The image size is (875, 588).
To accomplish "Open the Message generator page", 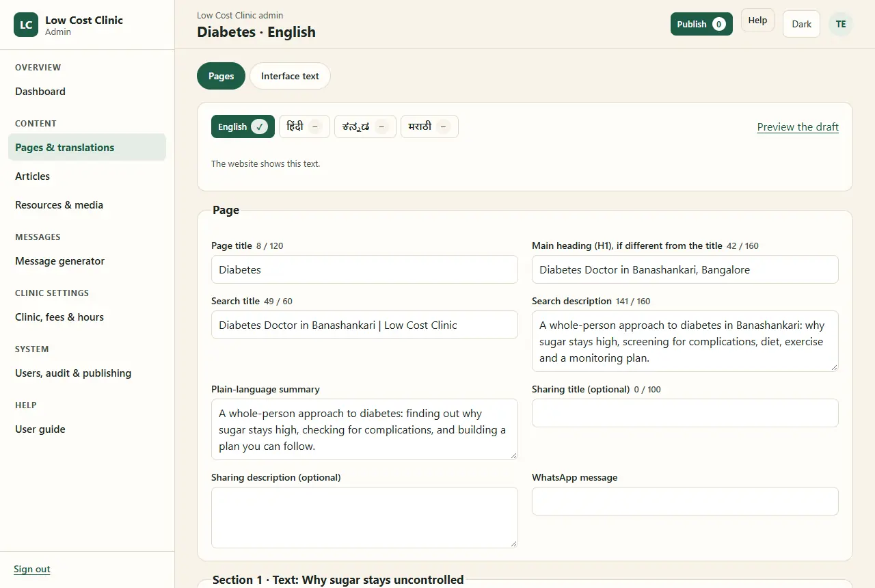I will click(x=87, y=261).
